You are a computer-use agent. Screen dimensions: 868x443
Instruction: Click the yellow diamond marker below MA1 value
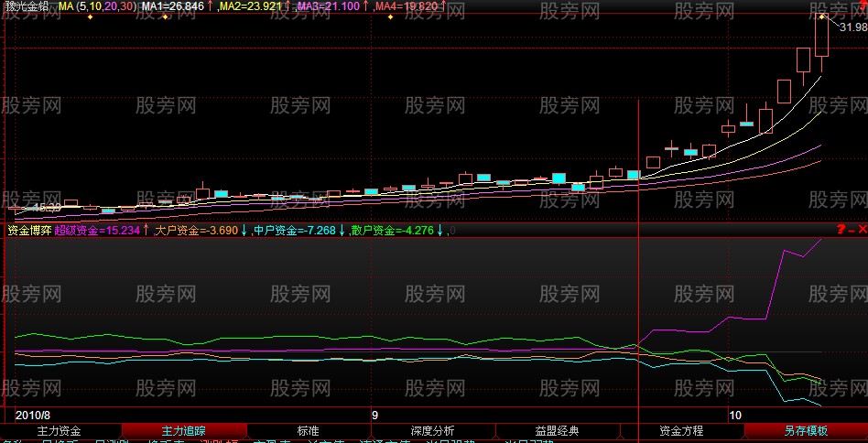point(163,17)
